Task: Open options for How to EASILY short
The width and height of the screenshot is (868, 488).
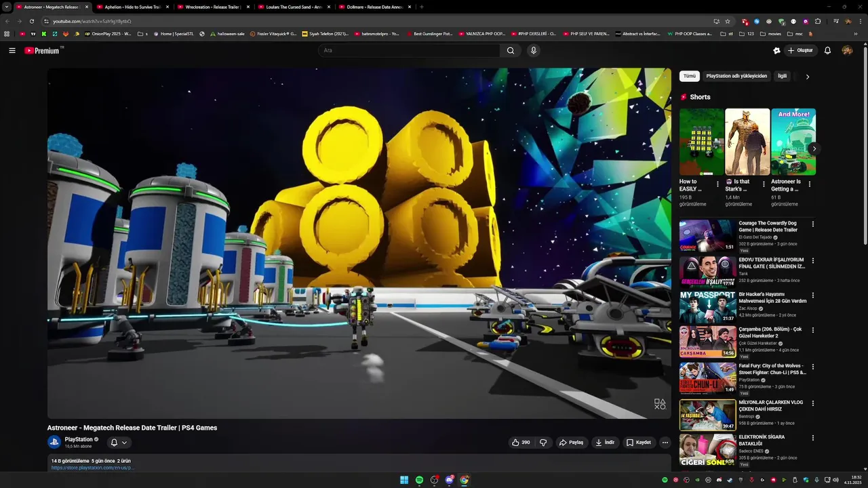Action: (x=717, y=183)
